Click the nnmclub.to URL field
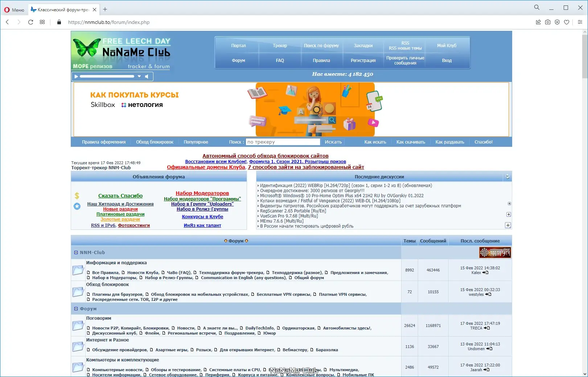This screenshot has width=588, height=377. click(x=109, y=22)
